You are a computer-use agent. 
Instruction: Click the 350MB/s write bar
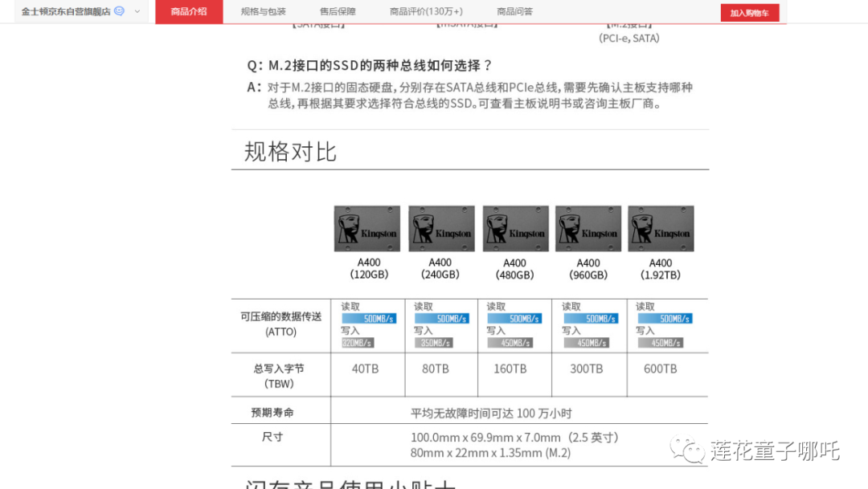(x=434, y=343)
